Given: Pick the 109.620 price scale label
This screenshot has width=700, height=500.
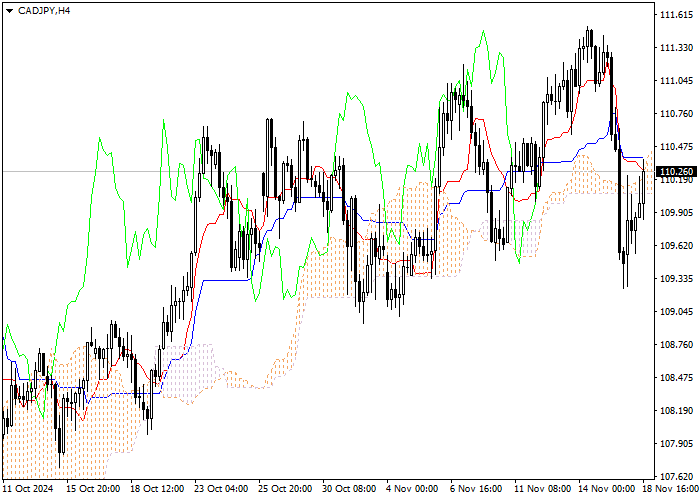Looking at the screenshot, I should (676, 246).
